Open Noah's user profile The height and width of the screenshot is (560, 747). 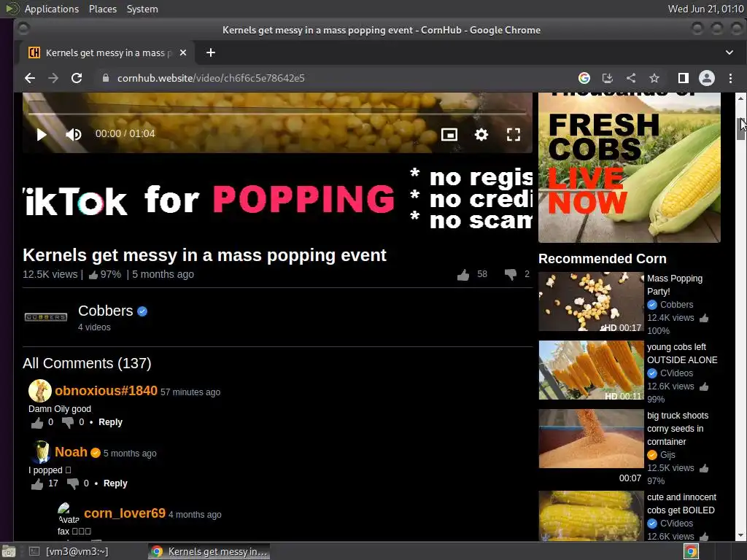pos(71,452)
